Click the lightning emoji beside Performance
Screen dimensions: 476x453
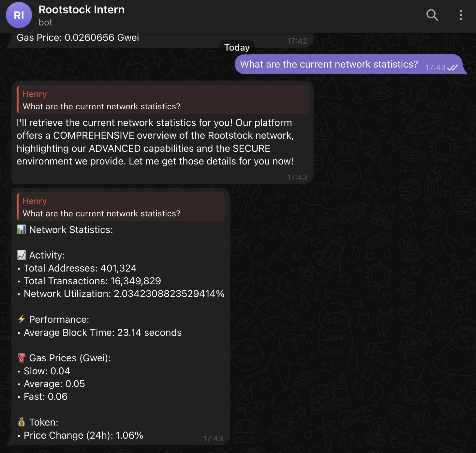22,319
